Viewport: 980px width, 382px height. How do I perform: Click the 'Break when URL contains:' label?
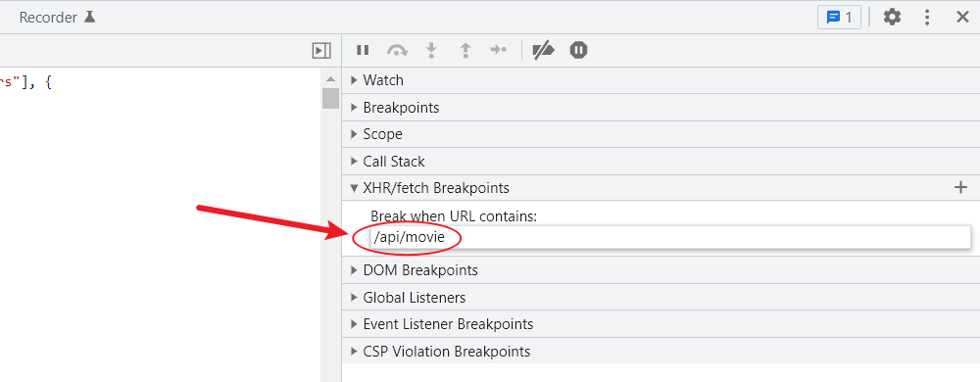click(x=454, y=215)
